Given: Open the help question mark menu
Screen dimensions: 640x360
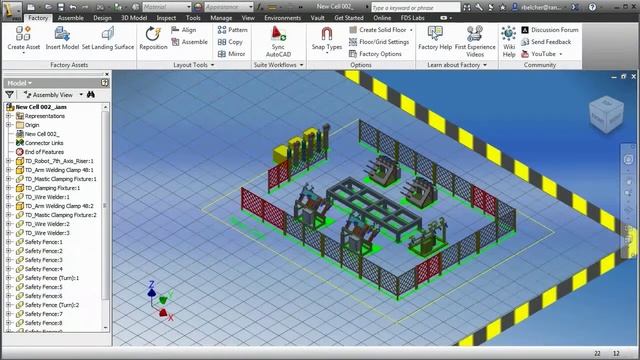Looking at the screenshot, I should (592, 7).
